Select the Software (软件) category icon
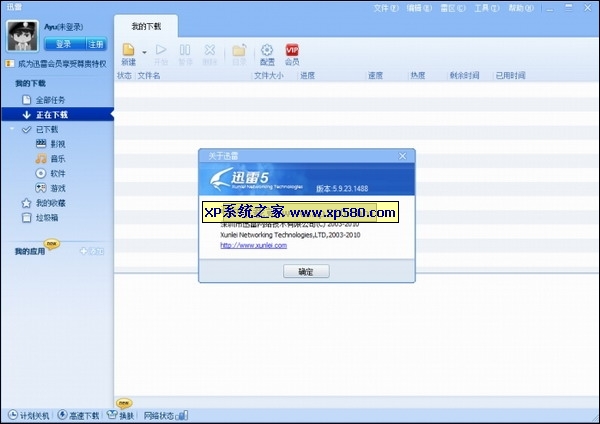 (42, 173)
